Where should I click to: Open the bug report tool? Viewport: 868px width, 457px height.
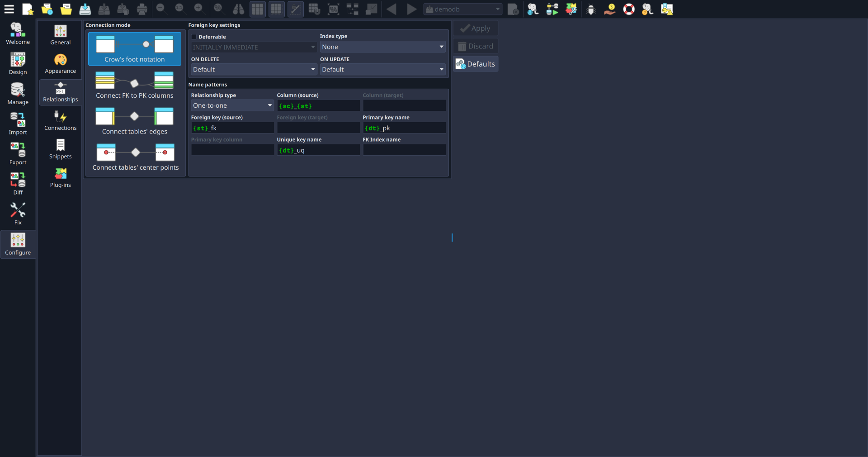point(591,9)
